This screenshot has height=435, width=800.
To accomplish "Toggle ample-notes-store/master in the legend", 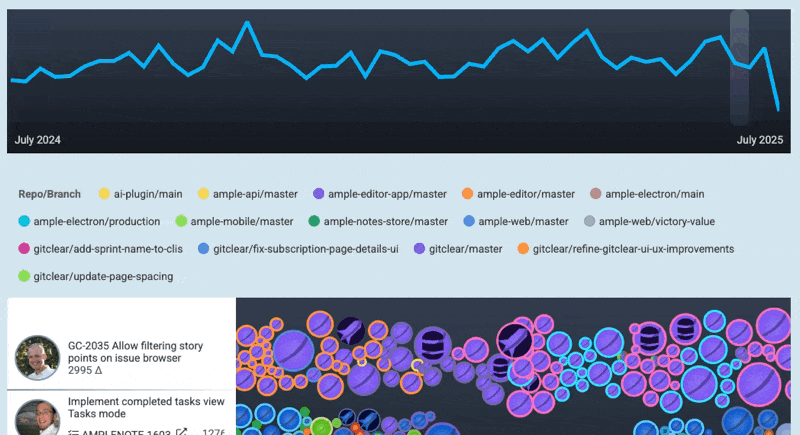I will [378, 221].
